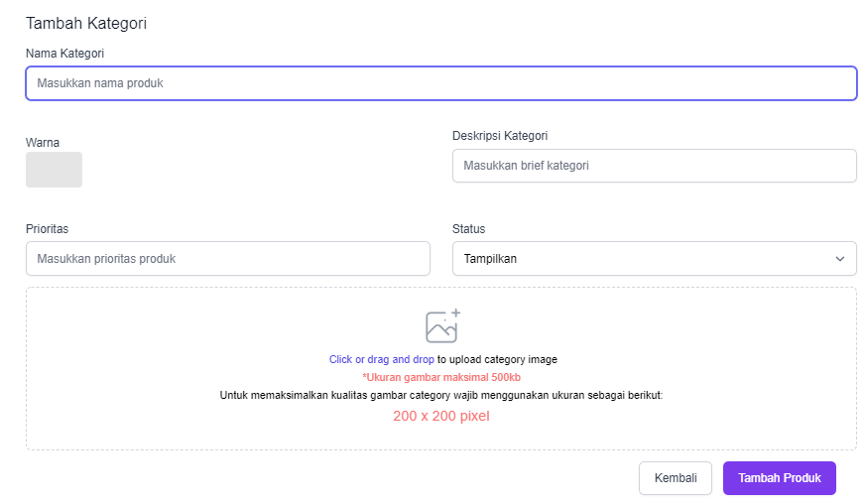Click the Warna label
The height and width of the screenshot is (504, 864).
43,143
